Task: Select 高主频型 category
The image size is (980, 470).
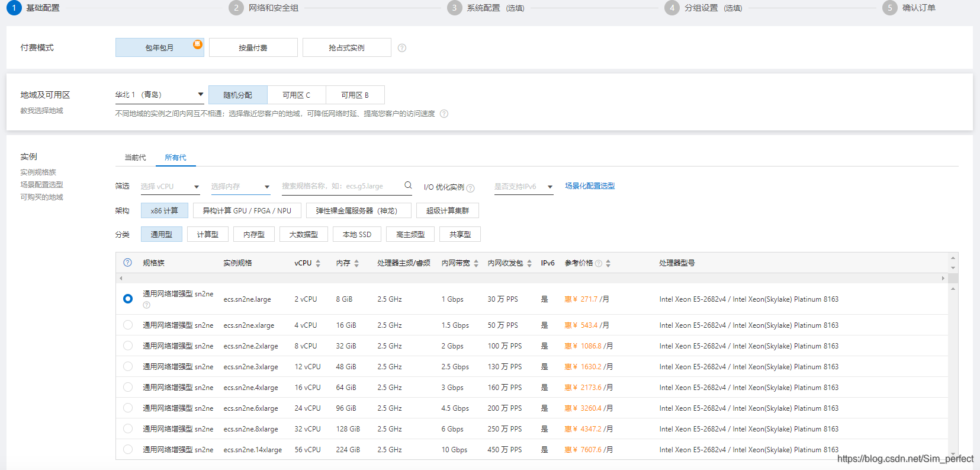Action: coord(410,234)
